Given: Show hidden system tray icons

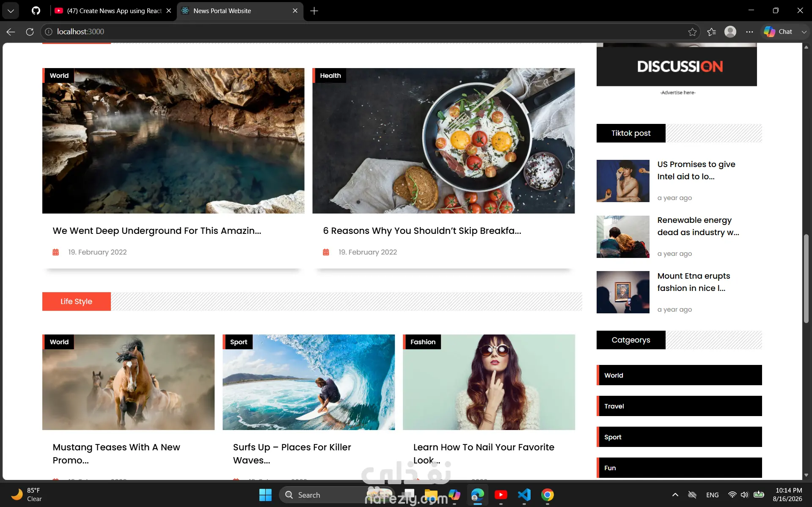Looking at the screenshot, I should (x=675, y=495).
